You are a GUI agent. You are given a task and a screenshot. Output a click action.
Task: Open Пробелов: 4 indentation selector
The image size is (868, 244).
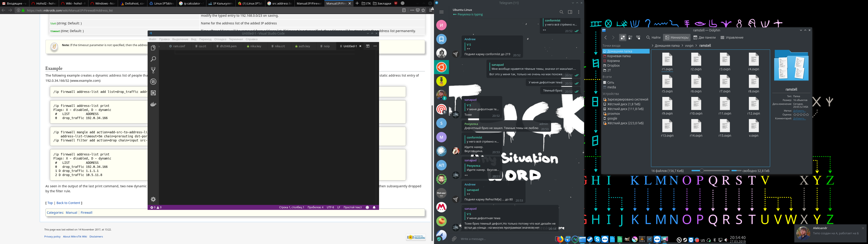(x=315, y=207)
